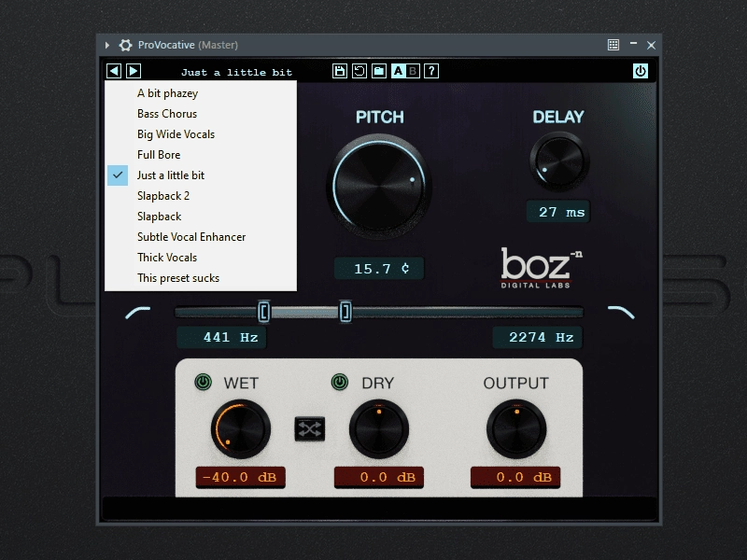Click the right bracket frequency handle

pyautogui.click(x=345, y=312)
